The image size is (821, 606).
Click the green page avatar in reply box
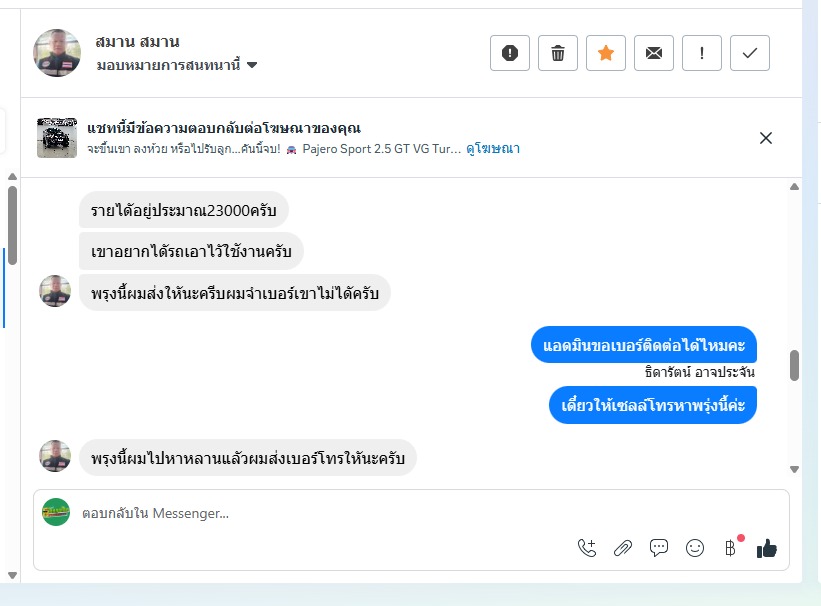(x=56, y=512)
